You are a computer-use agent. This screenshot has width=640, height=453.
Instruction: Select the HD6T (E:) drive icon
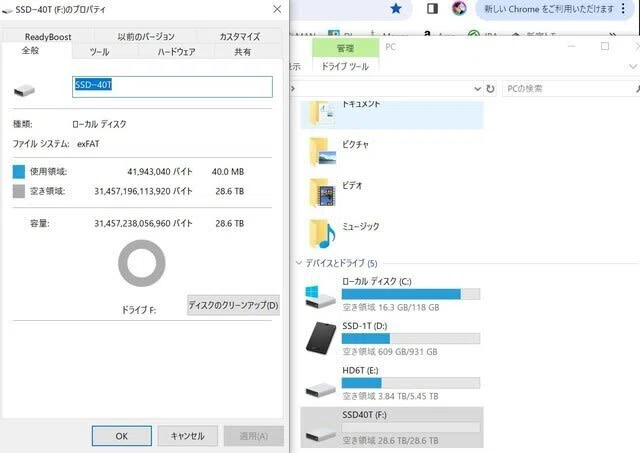tap(320, 390)
